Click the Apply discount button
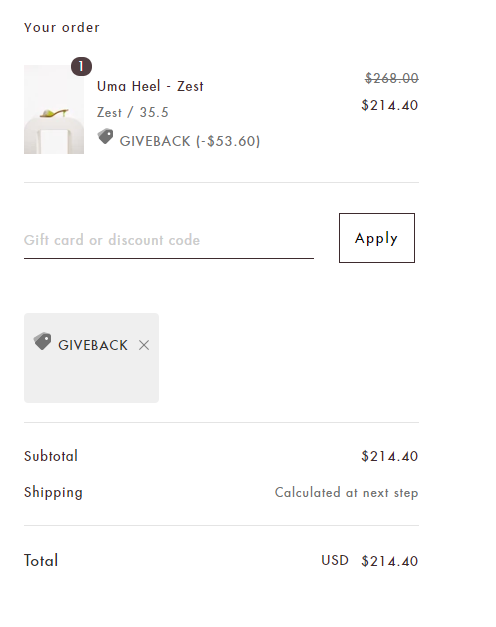Viewport: 496px width, 627px height. (x=377, y=238)
